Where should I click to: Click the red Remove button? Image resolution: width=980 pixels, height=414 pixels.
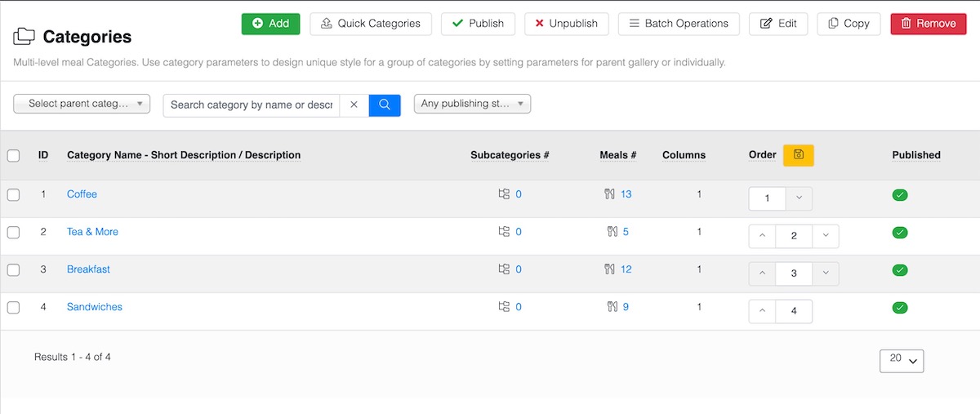(927, 24)
